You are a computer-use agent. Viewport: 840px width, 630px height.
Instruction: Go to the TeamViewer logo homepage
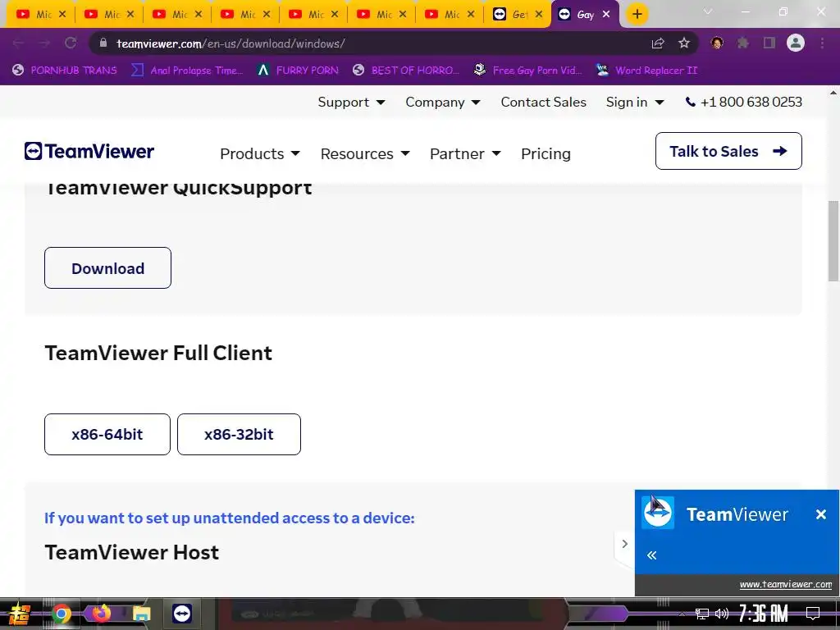[89, 151]
